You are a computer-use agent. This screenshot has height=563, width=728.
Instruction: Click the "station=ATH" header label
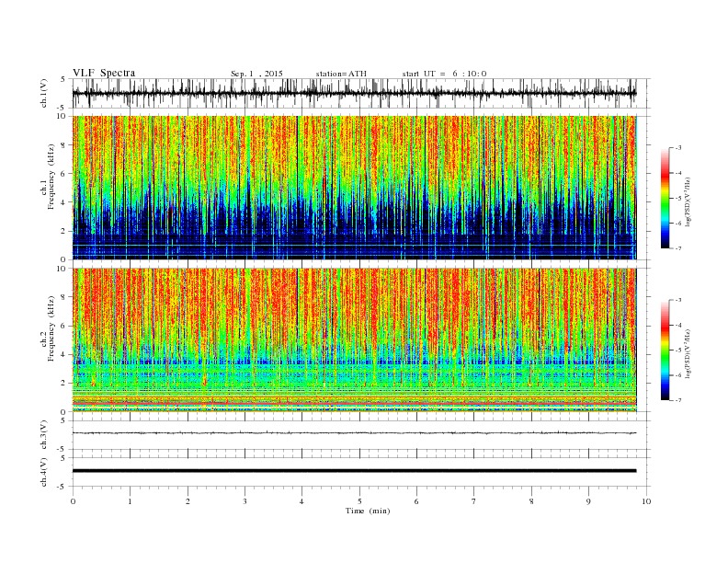(341, 74)
